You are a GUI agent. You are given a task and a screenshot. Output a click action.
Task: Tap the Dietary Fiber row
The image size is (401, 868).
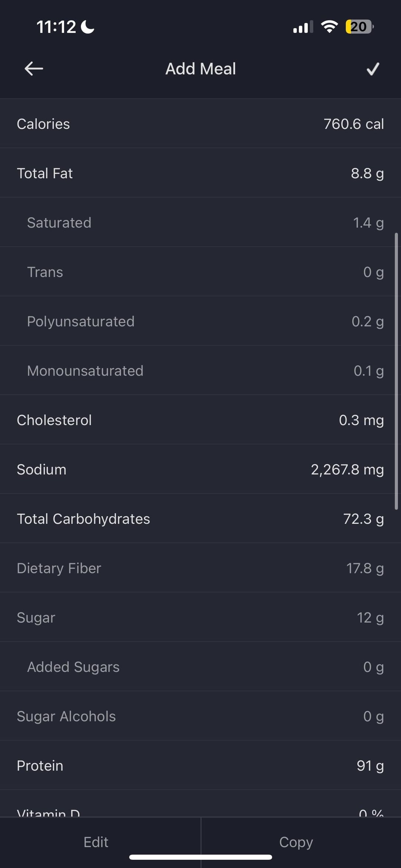tap(200, 568)
